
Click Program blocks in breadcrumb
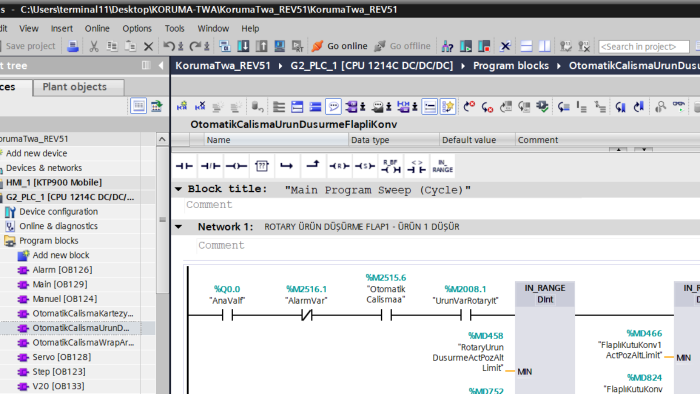[x=511, y=66]
